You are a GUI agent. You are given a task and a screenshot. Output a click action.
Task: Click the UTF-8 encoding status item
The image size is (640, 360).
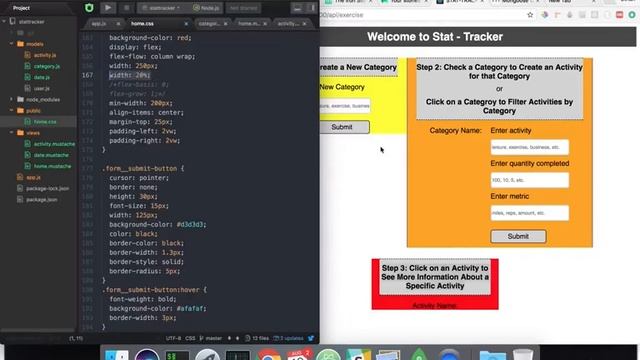[173, 338]
